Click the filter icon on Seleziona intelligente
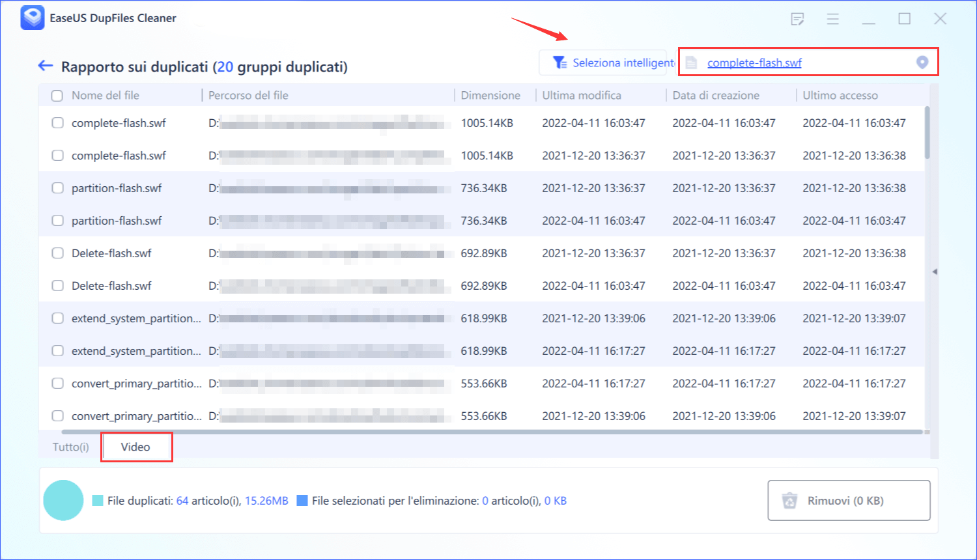 coord(559,62)
